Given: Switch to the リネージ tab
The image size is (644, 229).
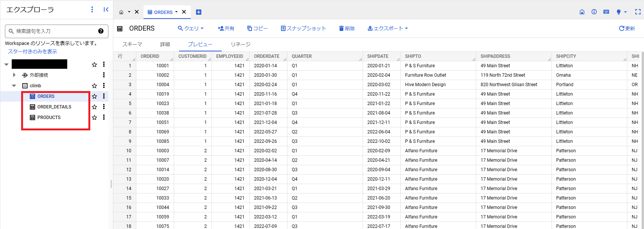Looking at the screenshot, I should click(241, 44).
